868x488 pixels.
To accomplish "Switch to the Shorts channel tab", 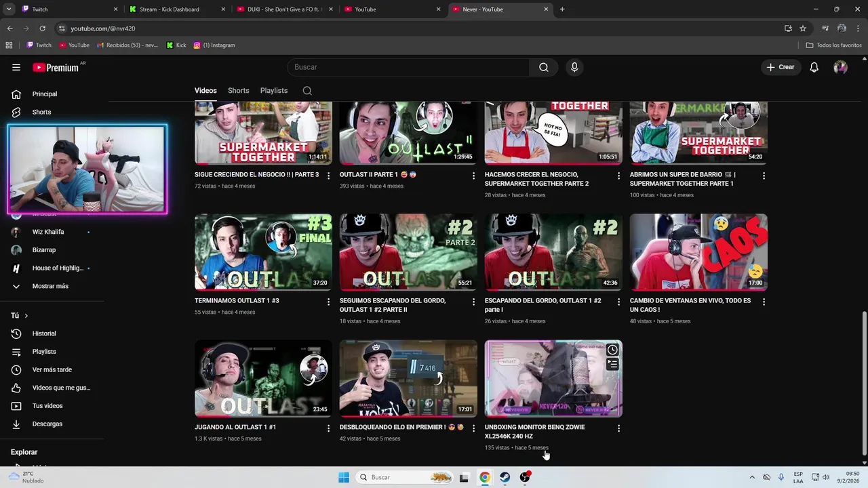I will [238, 90].
